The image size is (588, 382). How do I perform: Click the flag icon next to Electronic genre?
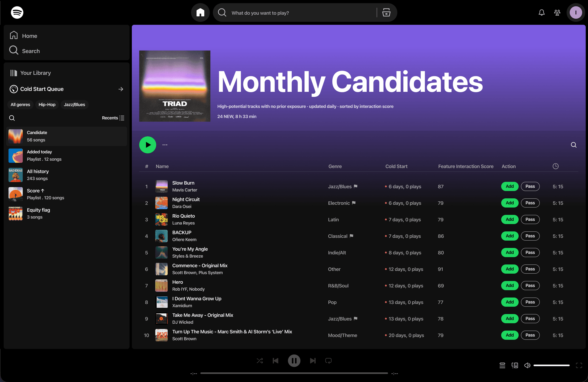(x=354, y=203)
